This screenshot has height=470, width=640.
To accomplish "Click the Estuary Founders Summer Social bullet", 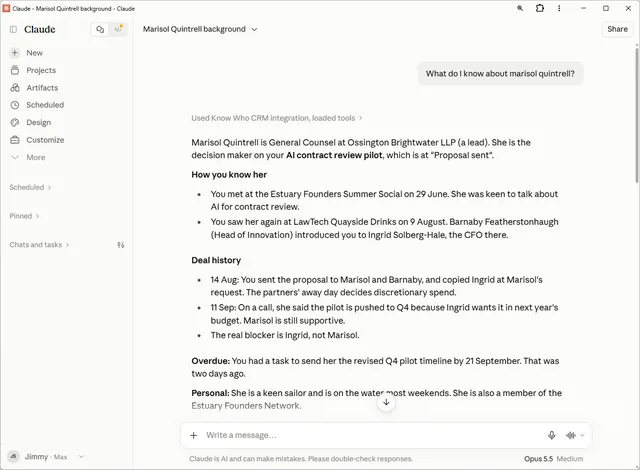I will [384, 200].
